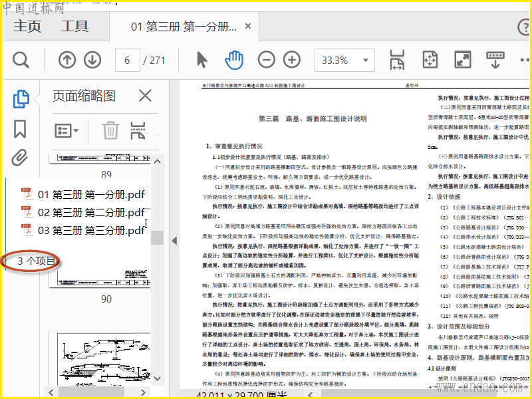Screen dimensions: 532x399
Task: Click heading 第三篇 路基、路面施工图设计说明
Action: tap(313, 118)
